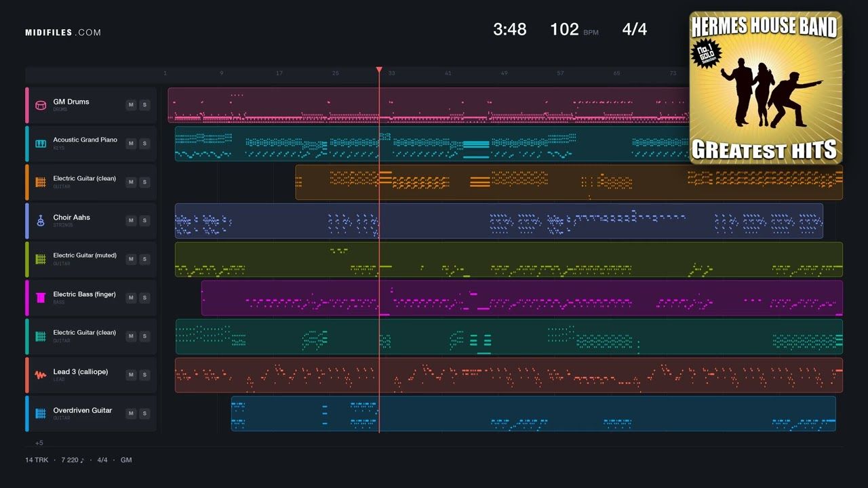This screenshot has width=868, height=488.
Task: Click the 7 220 notes count
Action: [x=73, y=460]
